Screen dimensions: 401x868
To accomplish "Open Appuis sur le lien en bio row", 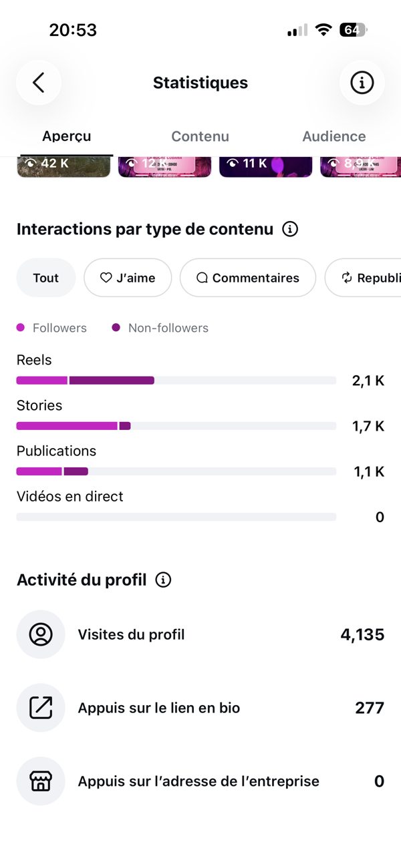I will pos(200,708).
